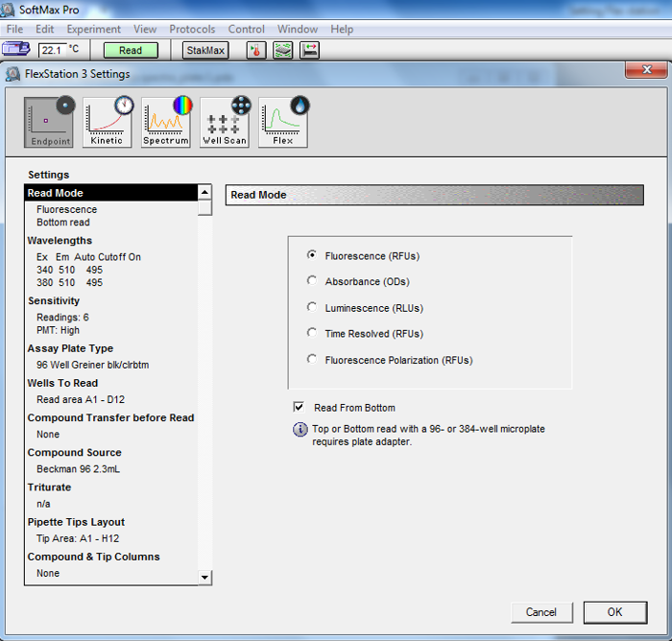Select Triturate setting
The width and height of the screenshot is (672, 641).
coord(49,487)
